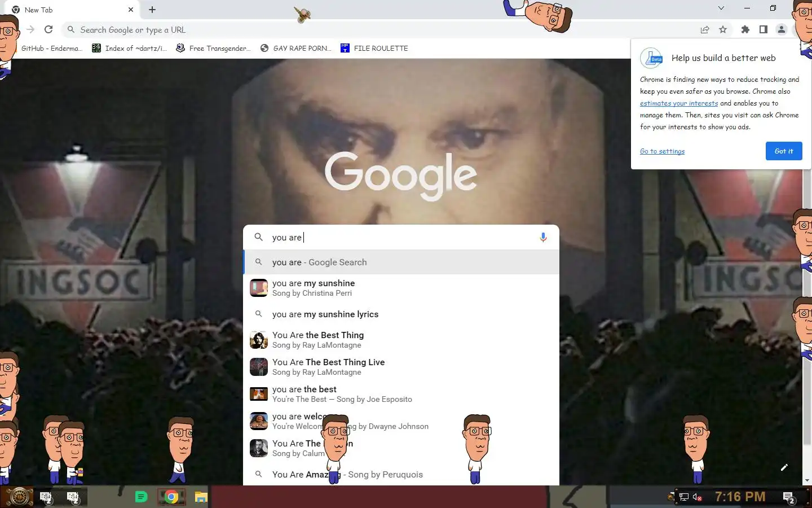Expand the tab search chevron
The height and width of the screenshot is (508, 812).
click(x=721, y=8)
